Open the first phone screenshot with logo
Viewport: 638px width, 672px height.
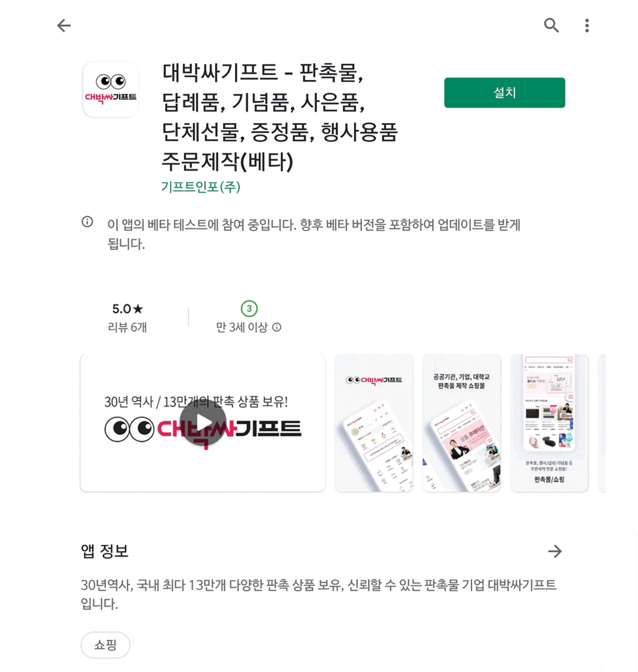(374, 423)
